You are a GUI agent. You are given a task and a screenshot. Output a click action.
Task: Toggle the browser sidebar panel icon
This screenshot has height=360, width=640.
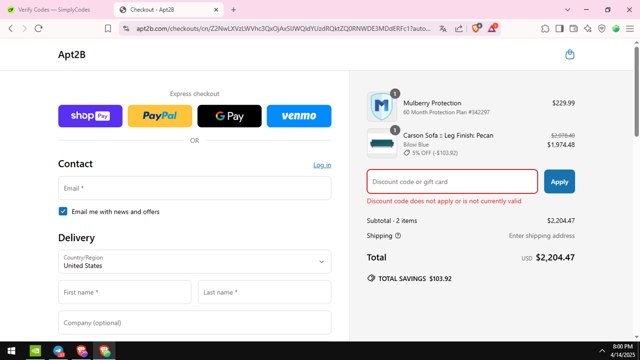coord(559,29)
